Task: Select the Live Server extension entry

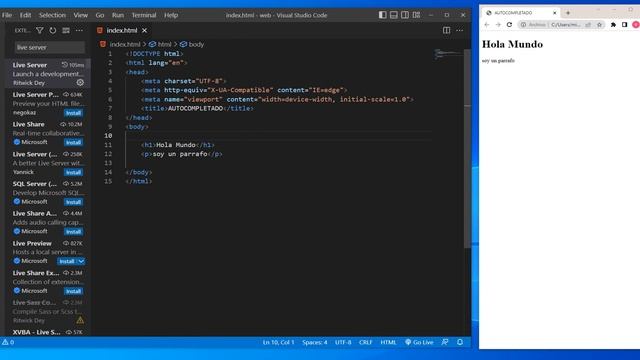Action: pos(48,73)
